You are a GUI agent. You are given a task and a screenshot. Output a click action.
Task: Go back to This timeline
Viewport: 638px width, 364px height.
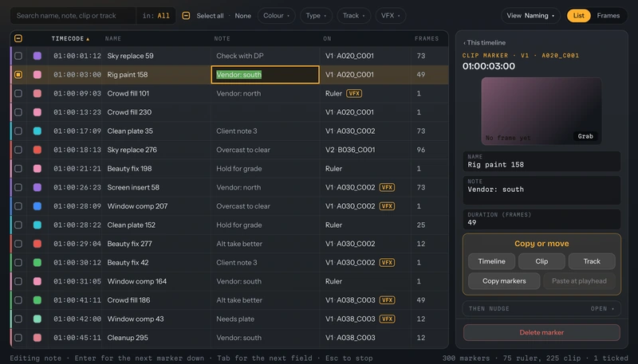point(484,43)
